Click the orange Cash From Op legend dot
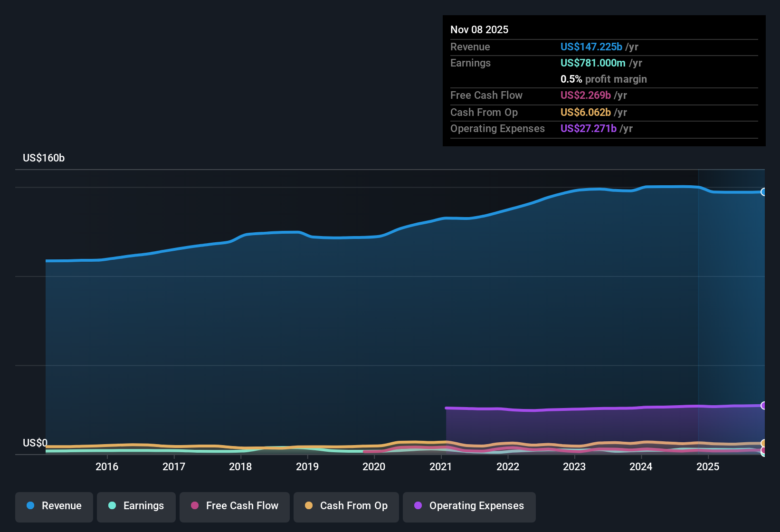The width and height of the screenshot is (780, 532). coord(309,506)
